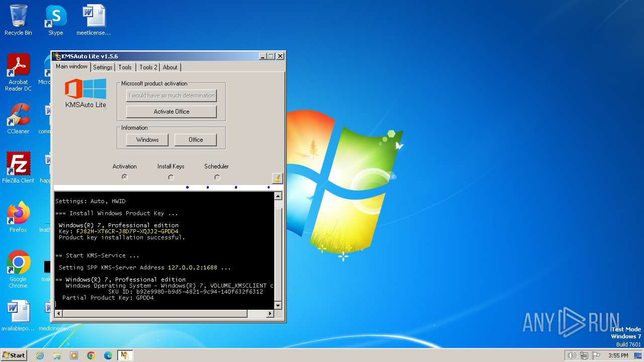Open the meetlicense Word document icon

point(94,20)
